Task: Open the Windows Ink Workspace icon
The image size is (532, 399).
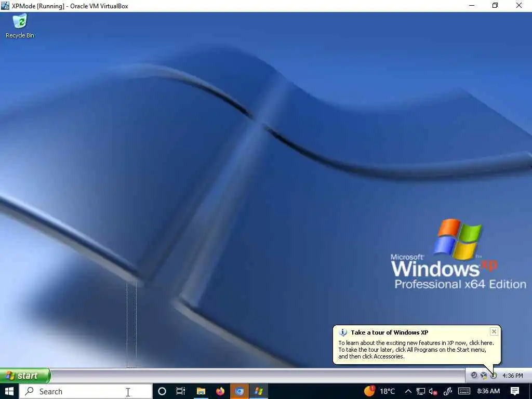Action: pos(447,391)
